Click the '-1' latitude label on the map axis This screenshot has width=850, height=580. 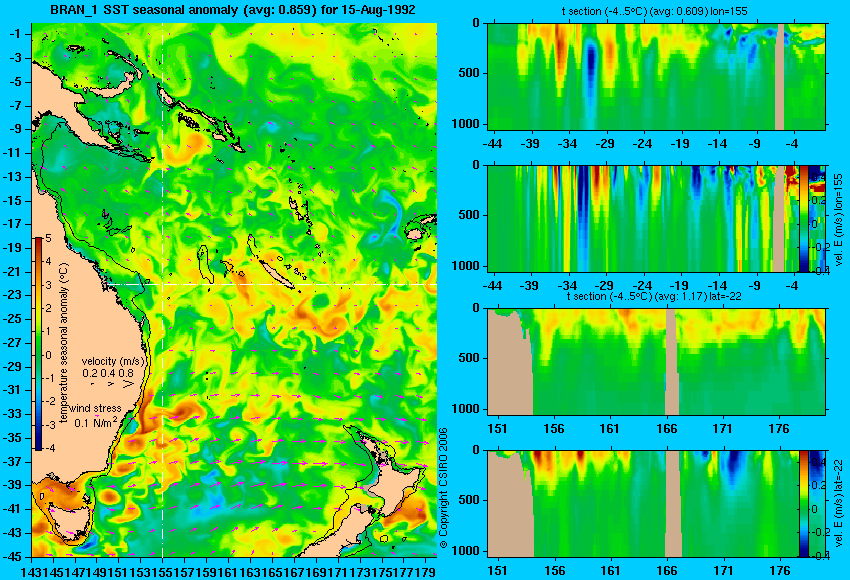click(15, 34)
